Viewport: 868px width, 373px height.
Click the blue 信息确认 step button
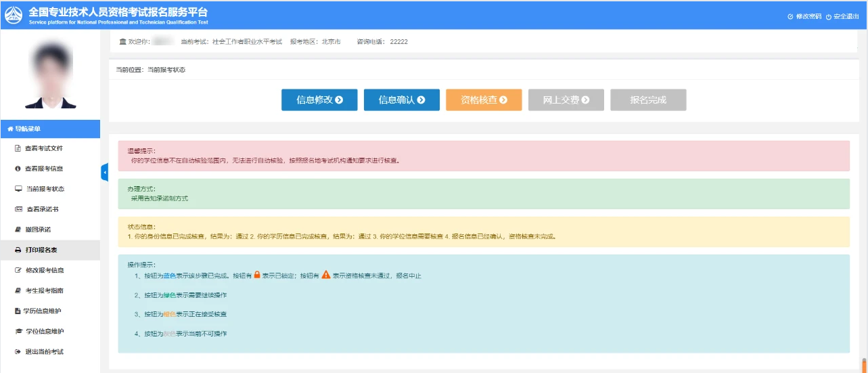401,100
